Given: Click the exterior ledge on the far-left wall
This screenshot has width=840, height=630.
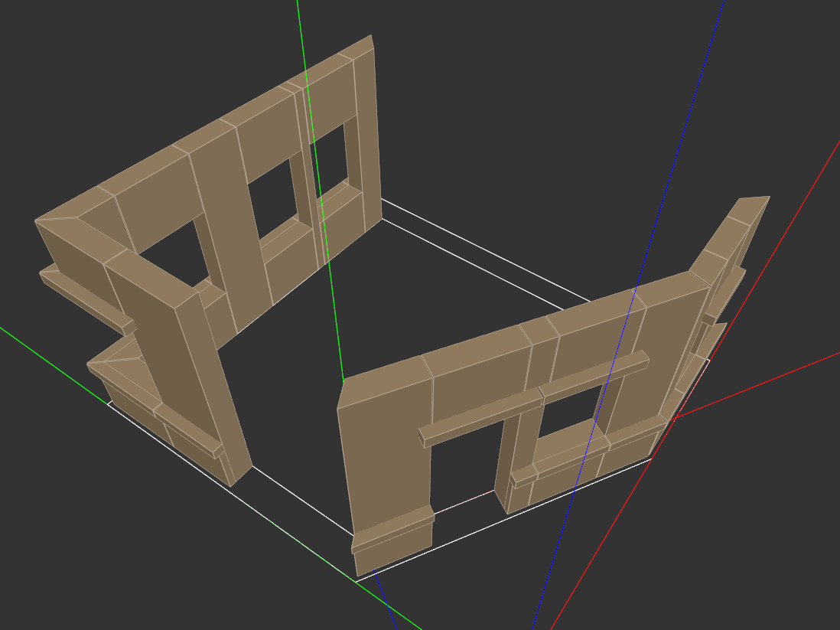Looking at the screenshot, I should pos(84,296).
